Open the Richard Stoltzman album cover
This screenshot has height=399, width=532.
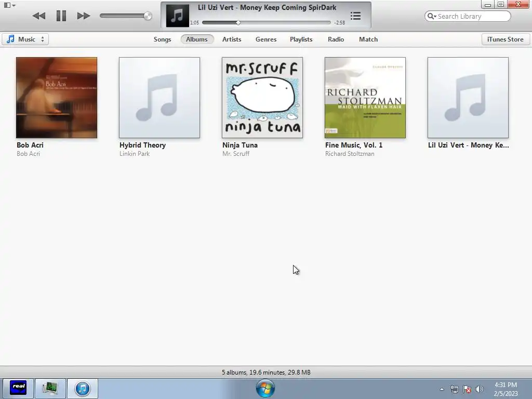(x=365, y=98)
